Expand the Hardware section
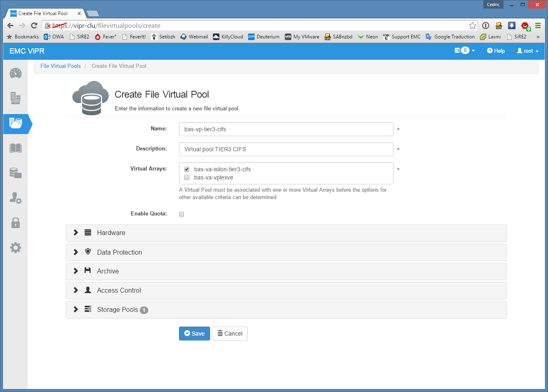Viewport: 548px width, 392px height. [111, 233]
